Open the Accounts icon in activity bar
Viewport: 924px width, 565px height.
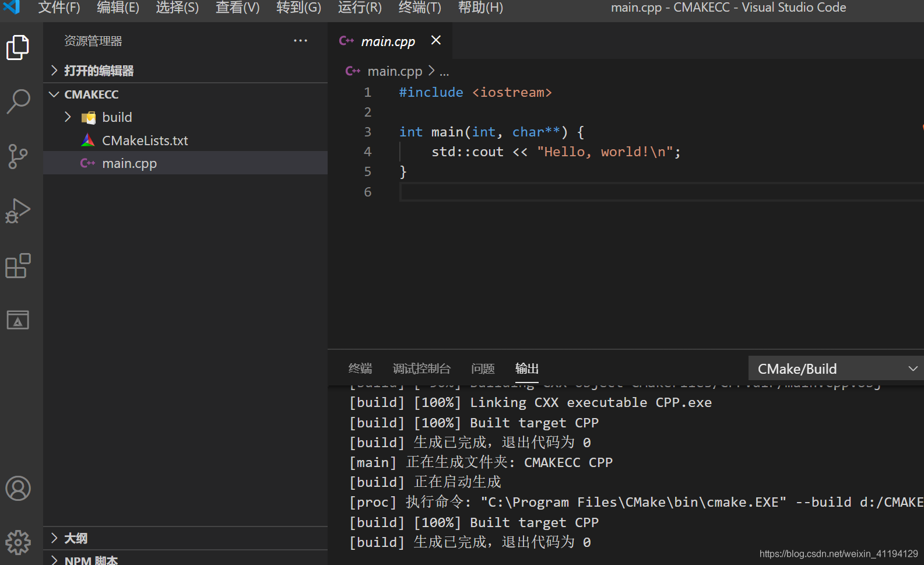point(17,489)
